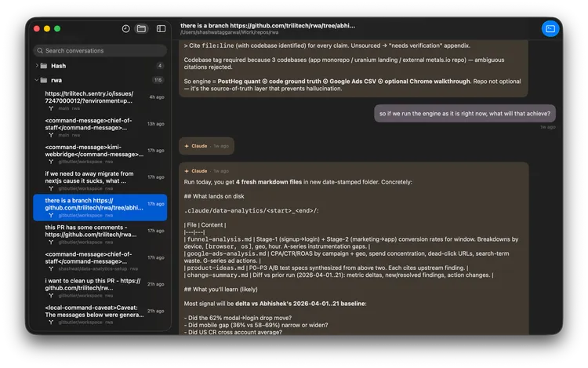Click the Claude label of the long reply

coord(199,171)
